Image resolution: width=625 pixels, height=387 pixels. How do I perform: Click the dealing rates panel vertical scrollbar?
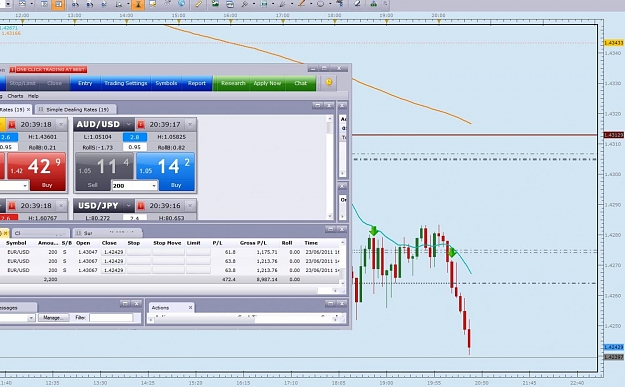click(330, 167)
